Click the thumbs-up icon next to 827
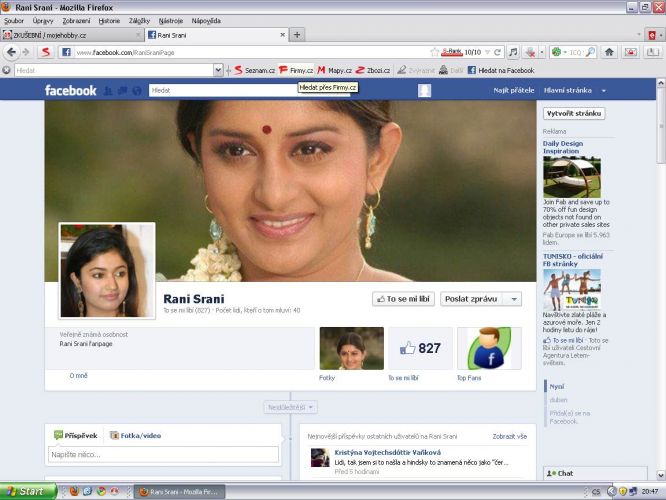This screenshot has width=666, height=500. [x=407, y=348]
